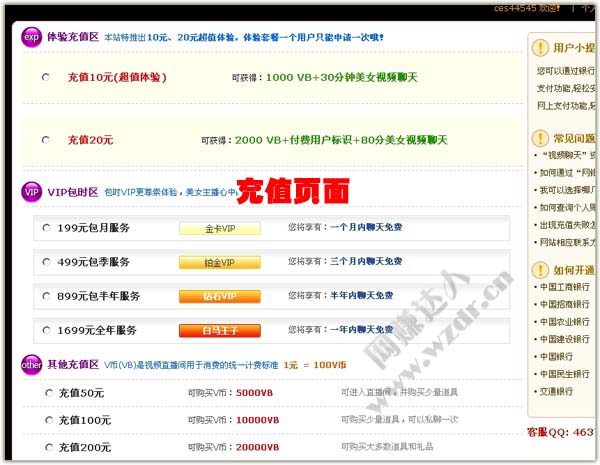Click the 铂金VIP badge button
Image resolution: width=600 pixels, height=465 pixels.
(x=220, y=263)
